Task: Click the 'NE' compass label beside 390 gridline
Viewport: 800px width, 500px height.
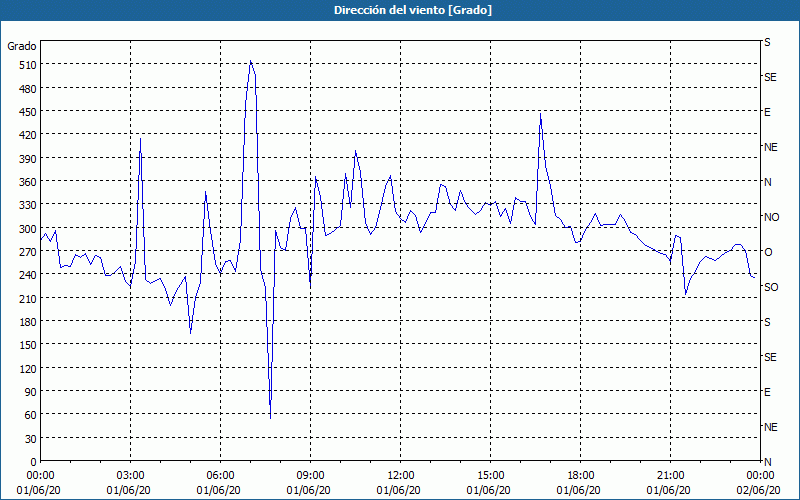Action: coord(770,147)
